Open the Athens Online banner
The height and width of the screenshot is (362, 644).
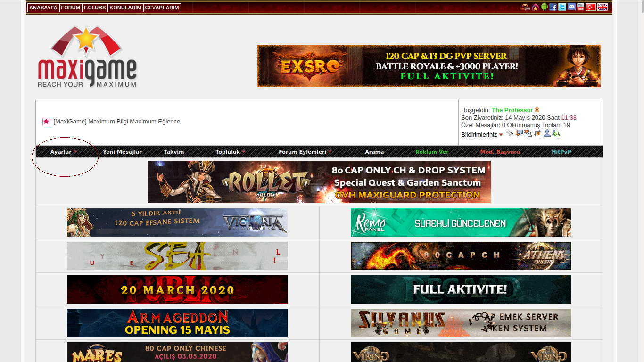(461, 256)
